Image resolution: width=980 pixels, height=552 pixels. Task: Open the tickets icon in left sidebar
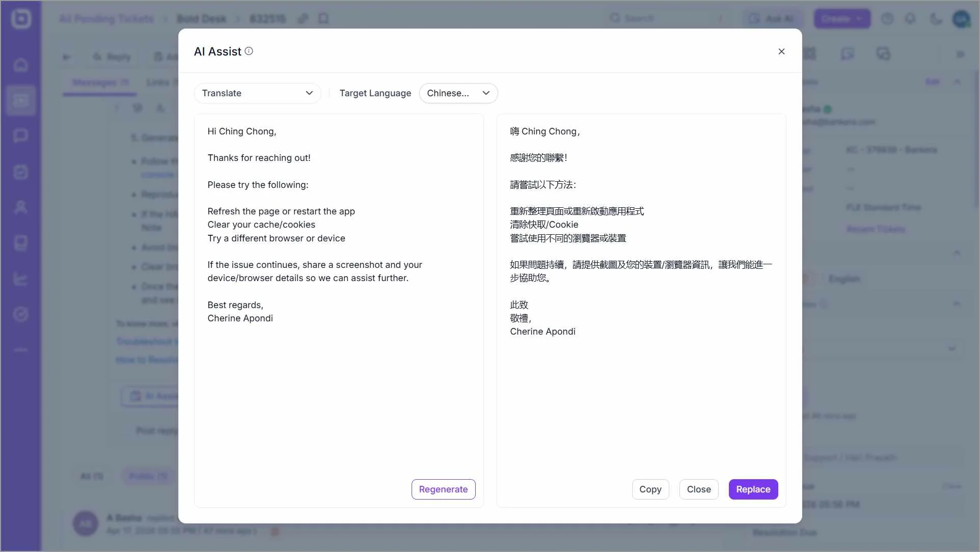[x=21, y=100]
